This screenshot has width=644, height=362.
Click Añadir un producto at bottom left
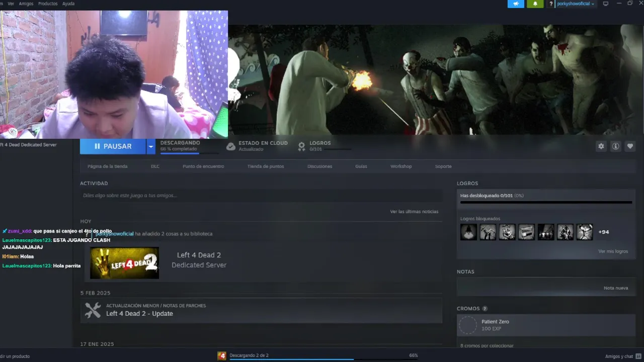pyautogui.click(x=15, y=356)
